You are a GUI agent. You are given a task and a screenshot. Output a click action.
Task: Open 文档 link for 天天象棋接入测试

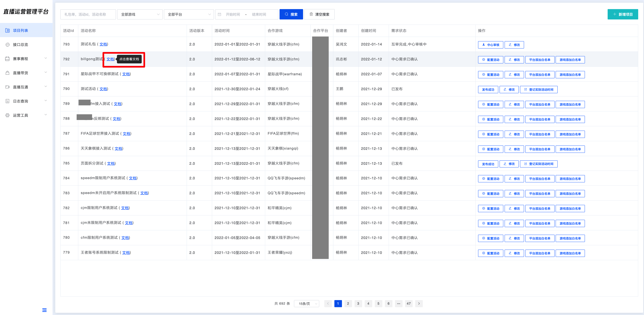pyautogui.click(x=118, y=149)
